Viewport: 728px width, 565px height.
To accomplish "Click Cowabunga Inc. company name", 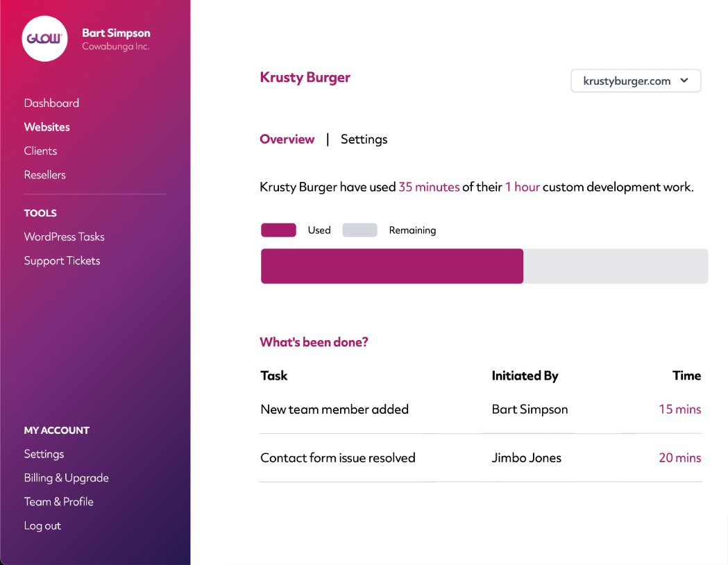I will pos(116,47).
